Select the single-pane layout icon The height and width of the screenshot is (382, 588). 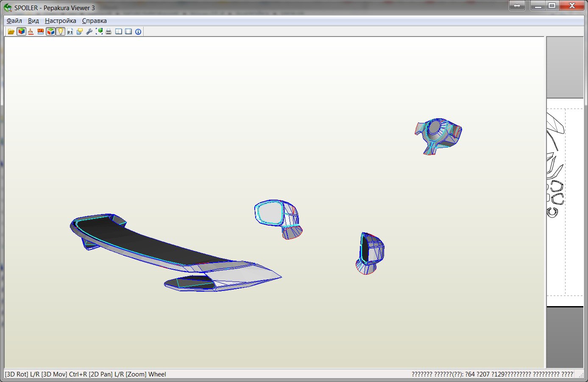(x=128, y=31)
